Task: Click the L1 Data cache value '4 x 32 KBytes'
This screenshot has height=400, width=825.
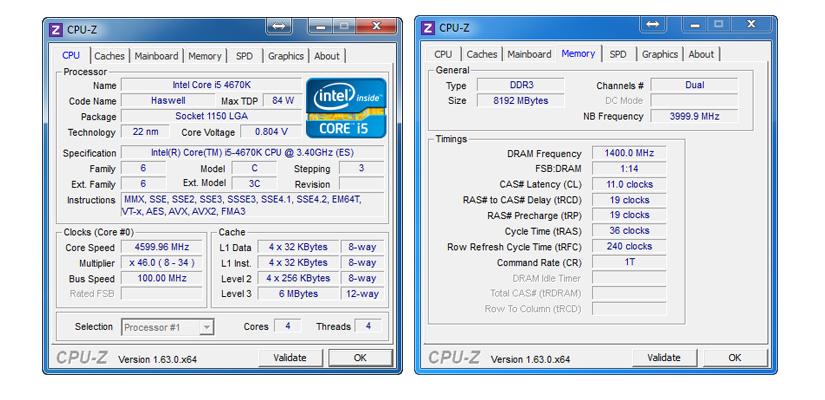Action: [298, 247]
